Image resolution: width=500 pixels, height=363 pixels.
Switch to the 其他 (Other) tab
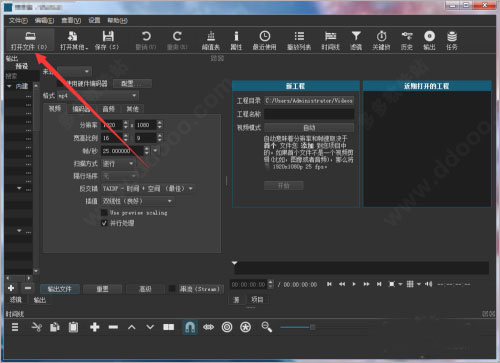132,109
